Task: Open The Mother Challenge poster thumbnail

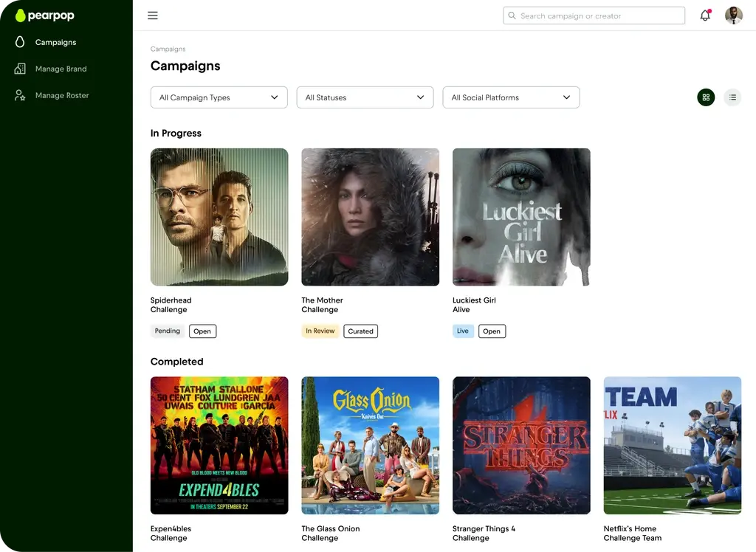Action: 370,217
